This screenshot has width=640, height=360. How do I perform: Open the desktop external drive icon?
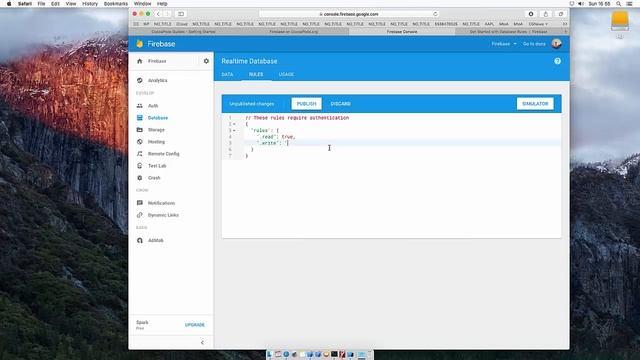pyautogui.click(x=620, y=21)
